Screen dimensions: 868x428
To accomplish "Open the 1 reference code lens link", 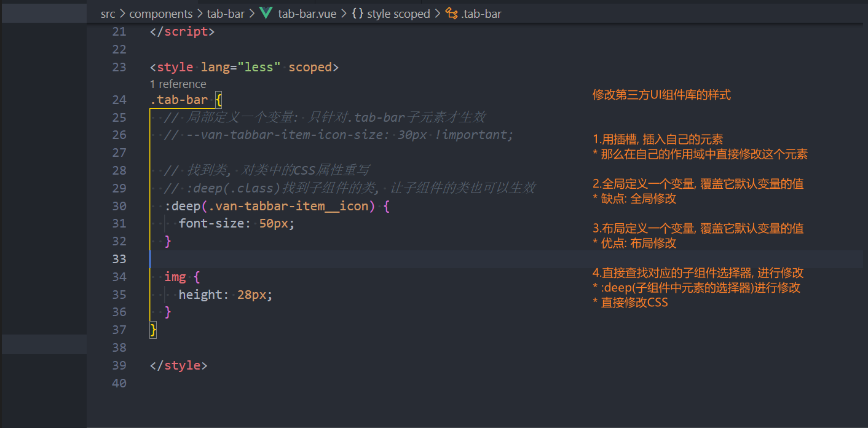I will coord(178,84).
